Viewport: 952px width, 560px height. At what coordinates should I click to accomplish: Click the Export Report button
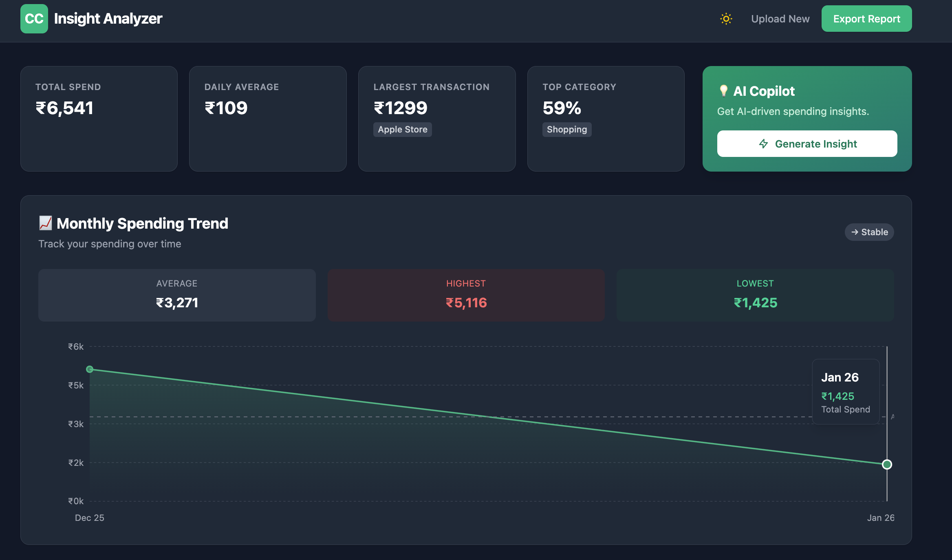[866, 18]
